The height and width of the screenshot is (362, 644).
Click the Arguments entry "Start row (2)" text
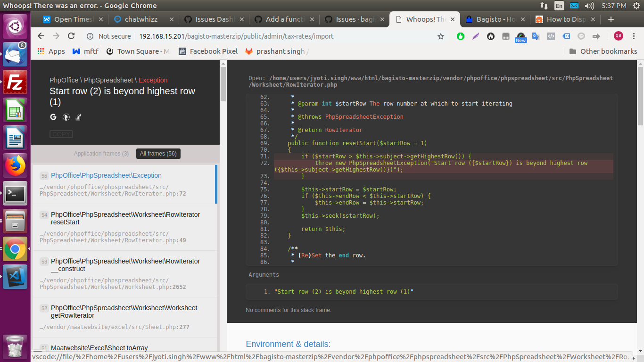tap(344, 292)
